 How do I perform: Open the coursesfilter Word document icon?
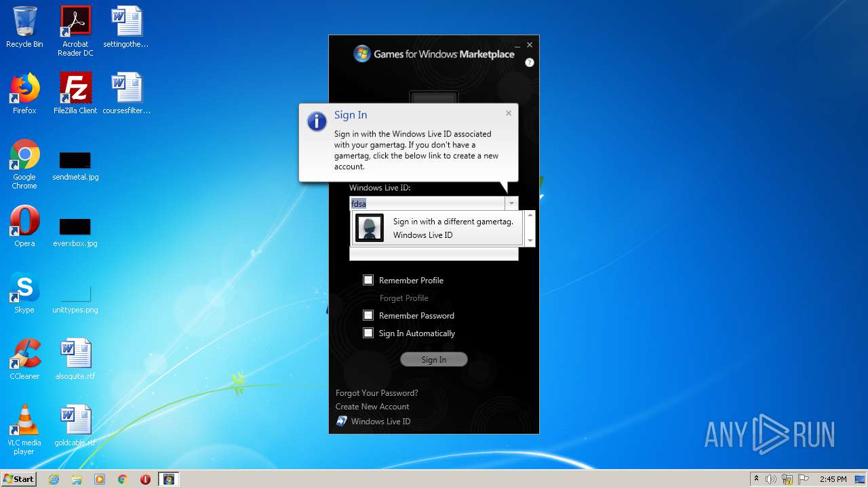[126, 94]
